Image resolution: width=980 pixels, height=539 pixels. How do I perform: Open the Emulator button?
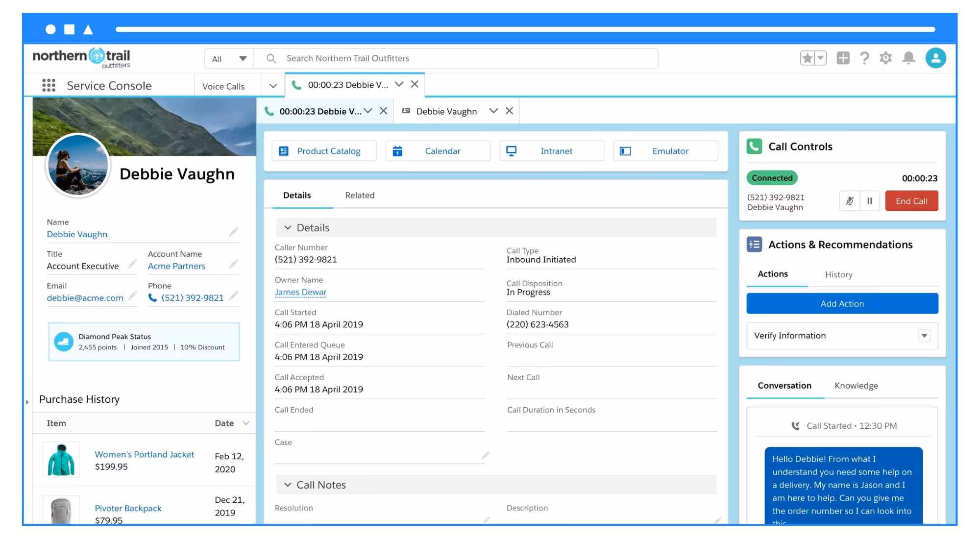click(665, 151)
